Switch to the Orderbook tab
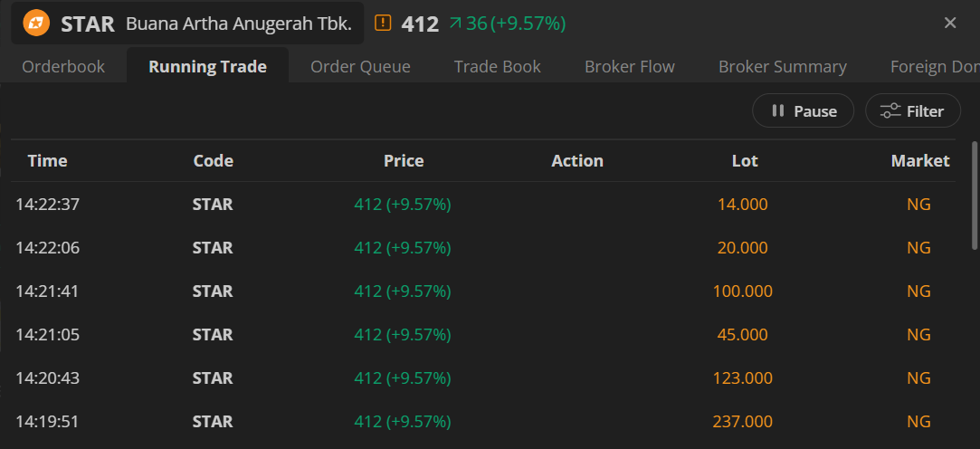Screen dimensions: 980x449 click(x=63, y=67)
